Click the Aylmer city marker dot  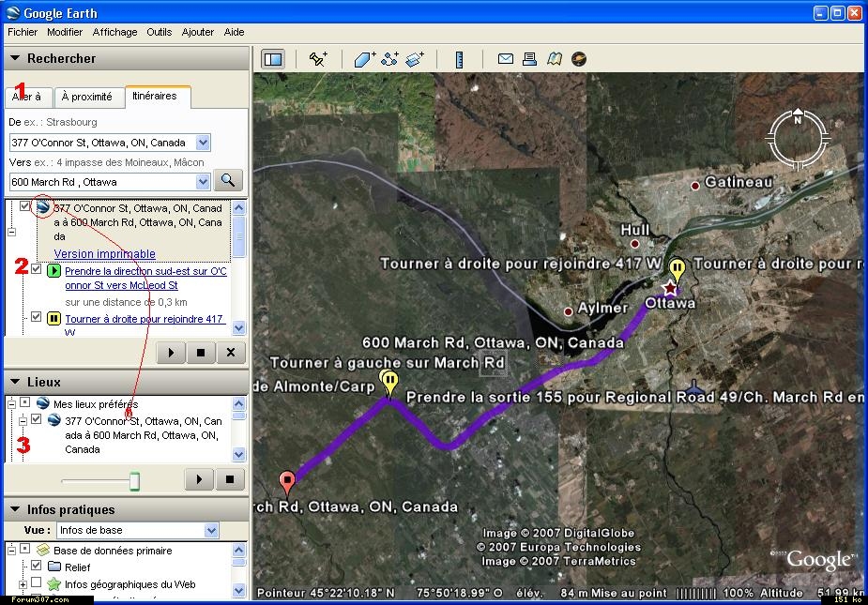[568, 311]
